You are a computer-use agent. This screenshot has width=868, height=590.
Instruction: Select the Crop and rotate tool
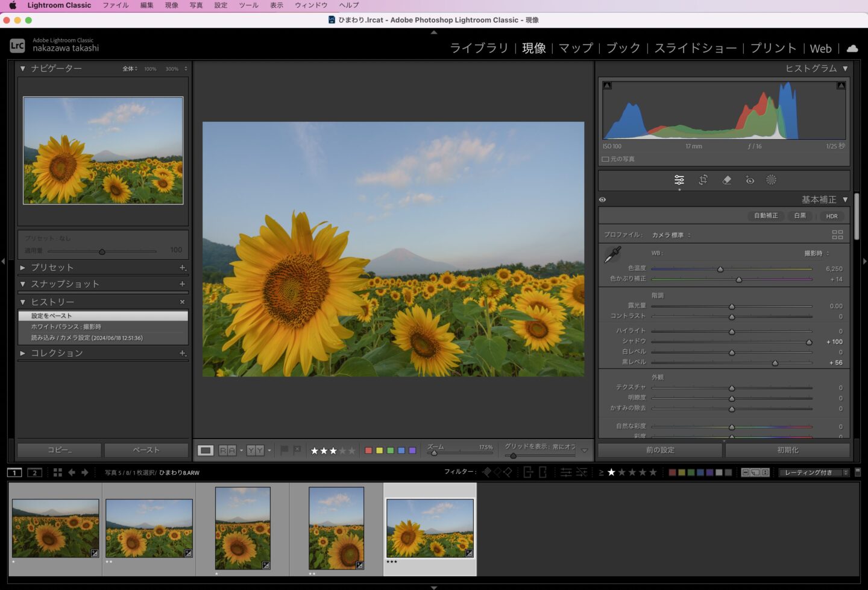coord(703,180)
